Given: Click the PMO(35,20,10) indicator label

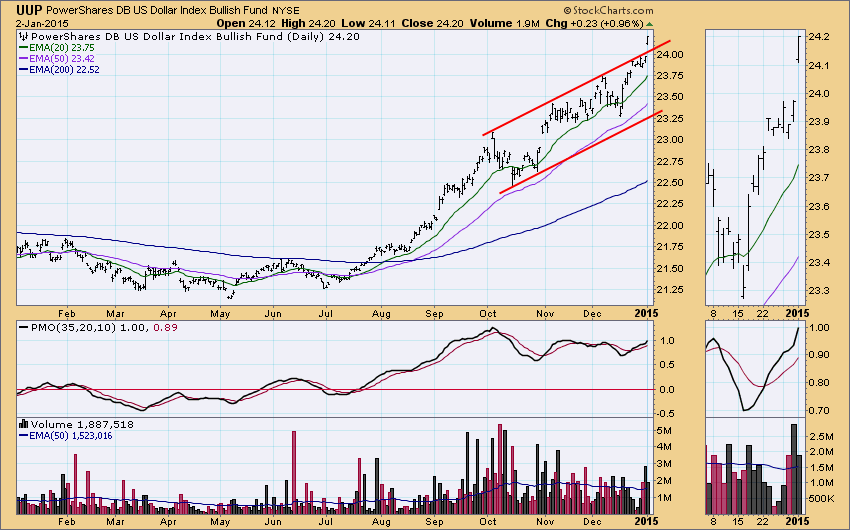Looking at the screenshot, I should coord(73,327).
